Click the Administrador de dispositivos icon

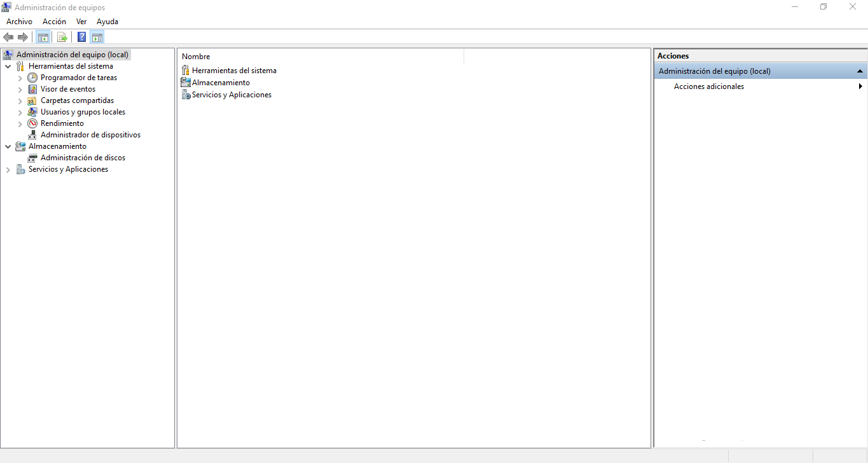[32, 135]
